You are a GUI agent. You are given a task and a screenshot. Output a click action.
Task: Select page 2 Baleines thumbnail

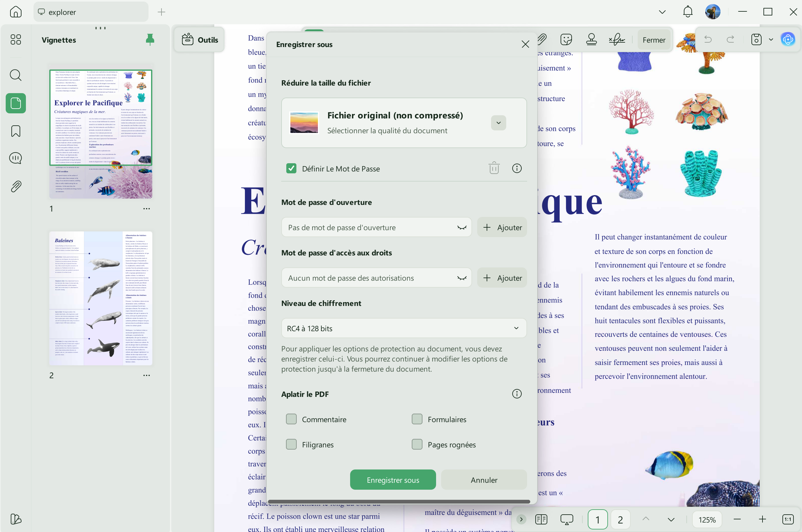(101, 298)
